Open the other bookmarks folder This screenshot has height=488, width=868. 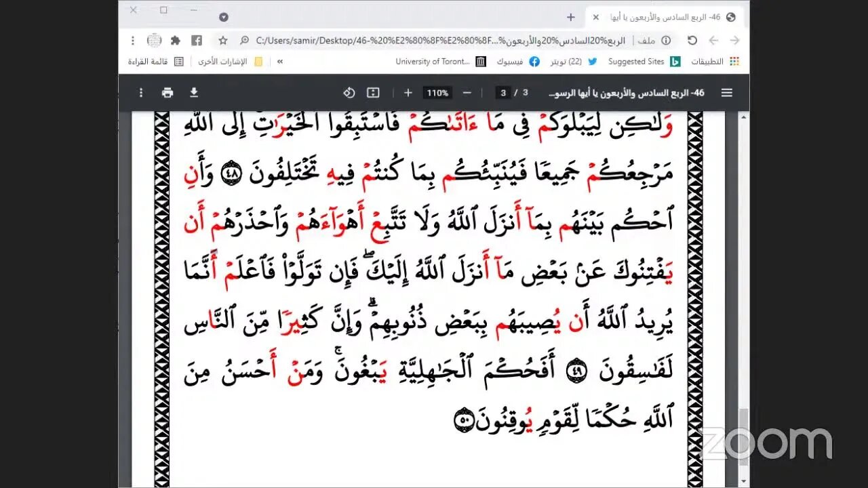(231, 62)
